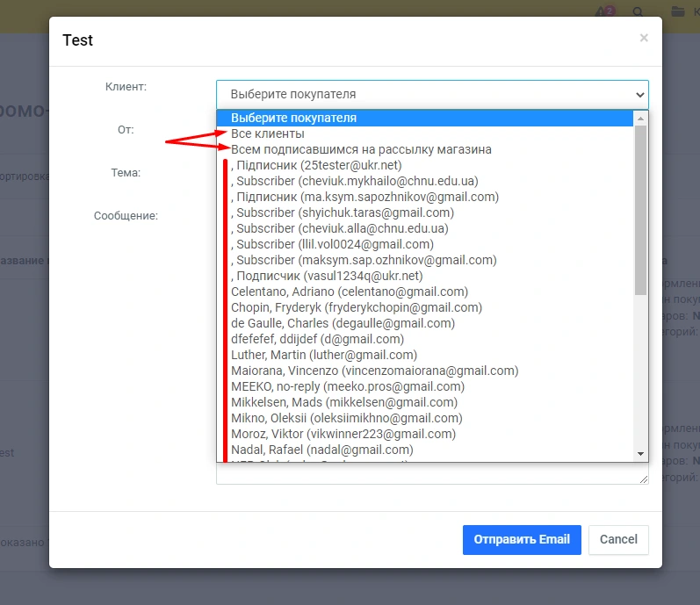Open the 'Выберите покупателя' client dropdown
This screenshot has height=605, width=700.
coord(432,94)
